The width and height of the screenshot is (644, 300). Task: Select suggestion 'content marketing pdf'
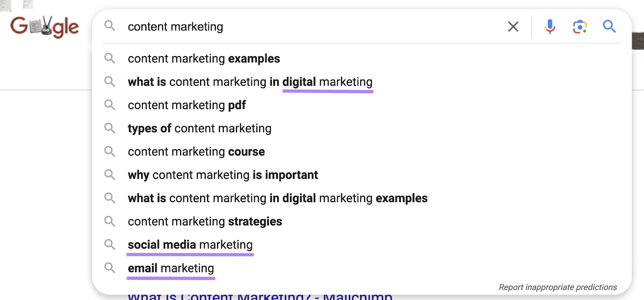tap(186, 105)
